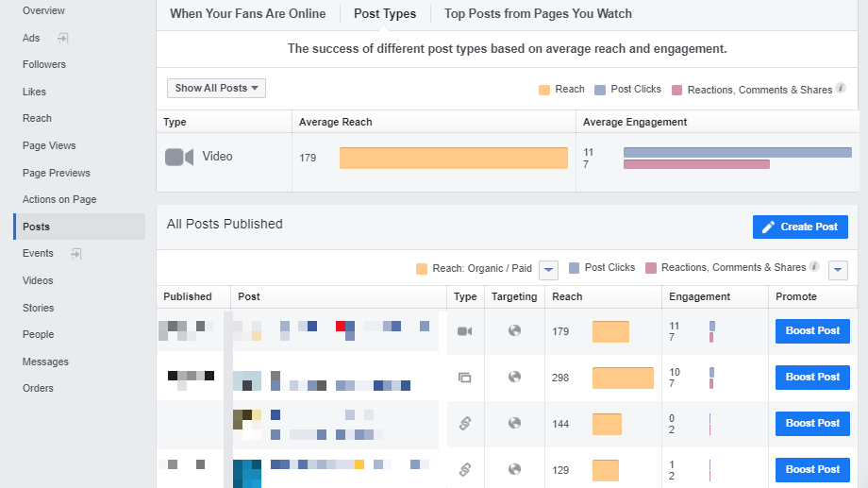The image size is (868, 488).
Task: Boost the post with 298 reach
Action: [812, 378]
